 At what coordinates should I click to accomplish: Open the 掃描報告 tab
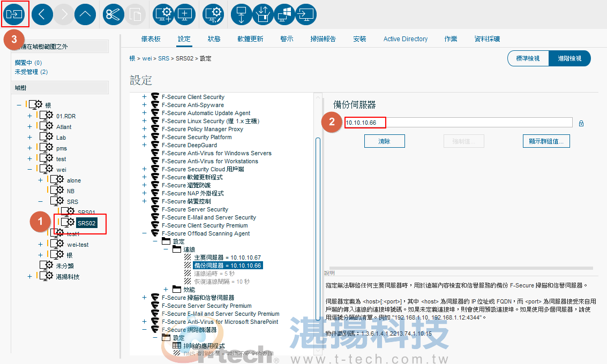pyautogui.click(x=323, y=39)
